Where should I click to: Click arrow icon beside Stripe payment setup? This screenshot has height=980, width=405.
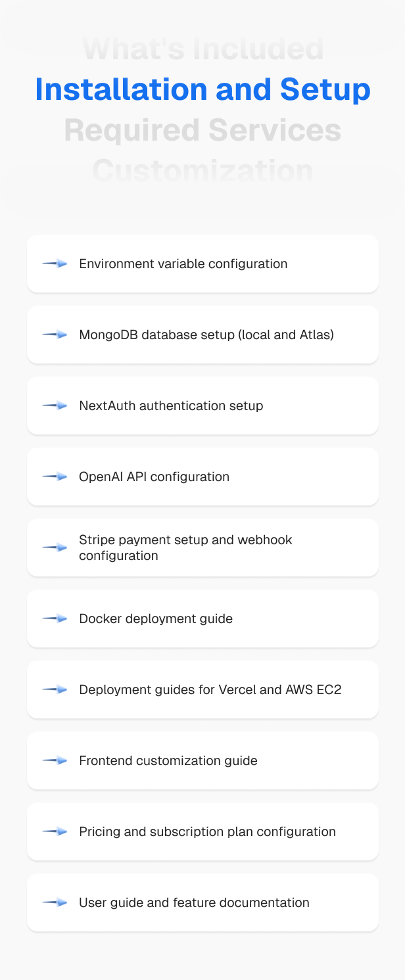click(x=55, y=548)
